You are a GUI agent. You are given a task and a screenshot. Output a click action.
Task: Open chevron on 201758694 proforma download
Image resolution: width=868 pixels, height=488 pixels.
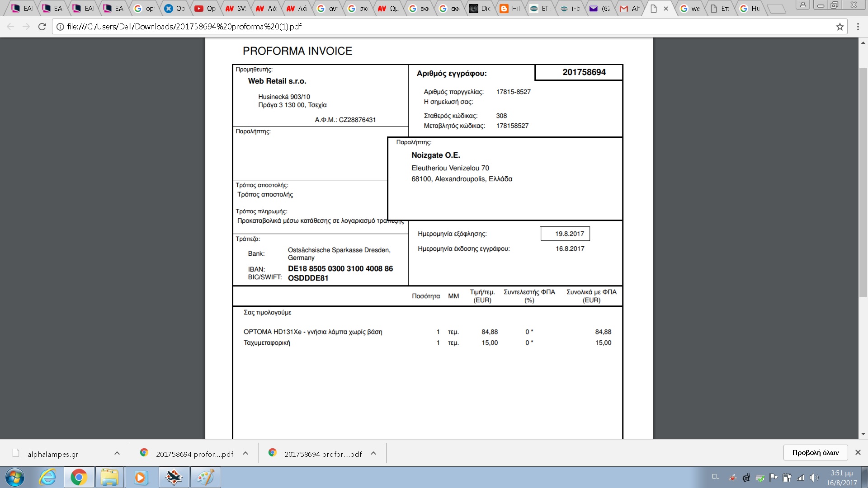[245, 453]
